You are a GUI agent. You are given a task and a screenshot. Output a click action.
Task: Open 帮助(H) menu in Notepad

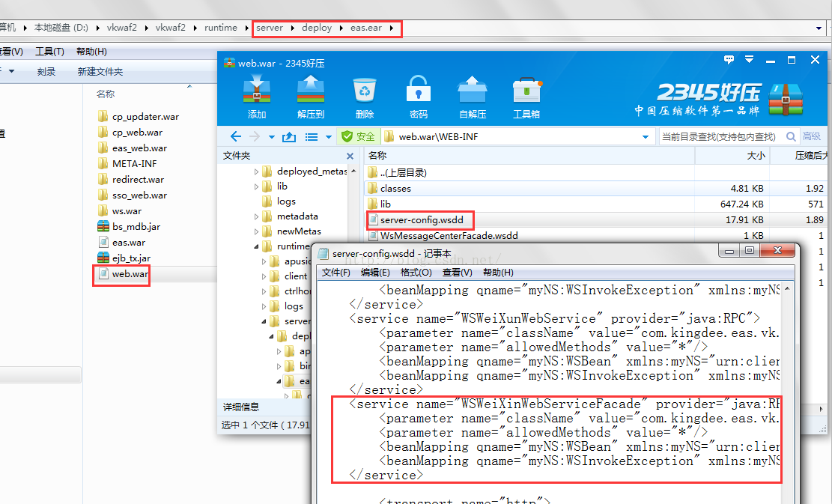(498, 272)
